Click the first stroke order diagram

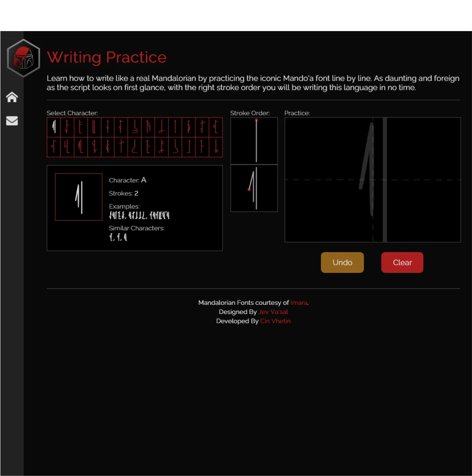click(x=254, y=141)
